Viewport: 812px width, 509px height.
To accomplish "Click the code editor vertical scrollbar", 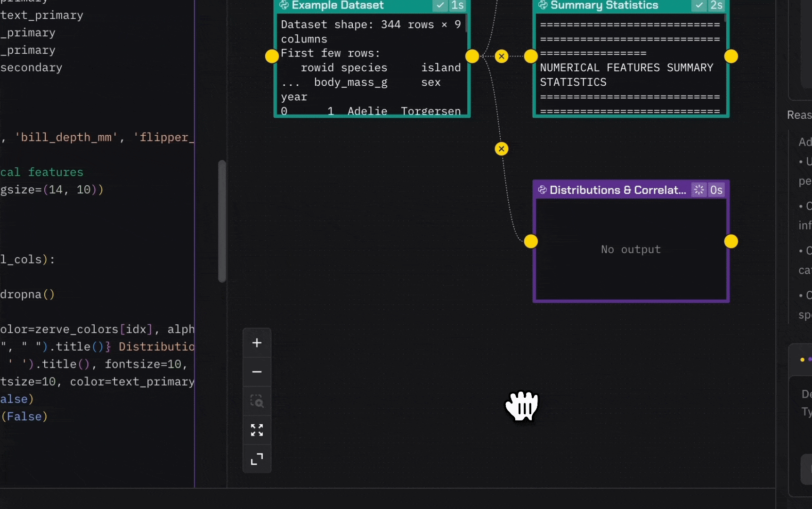I will point(222,222).
